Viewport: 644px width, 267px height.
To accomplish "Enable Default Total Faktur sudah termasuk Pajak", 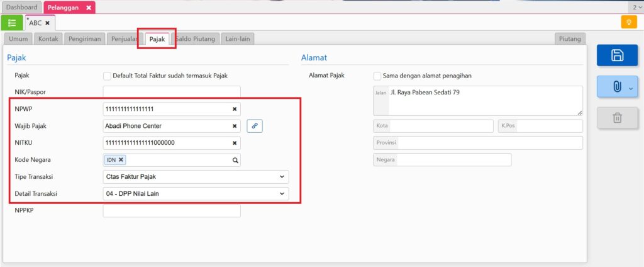I will click(107, 76).
